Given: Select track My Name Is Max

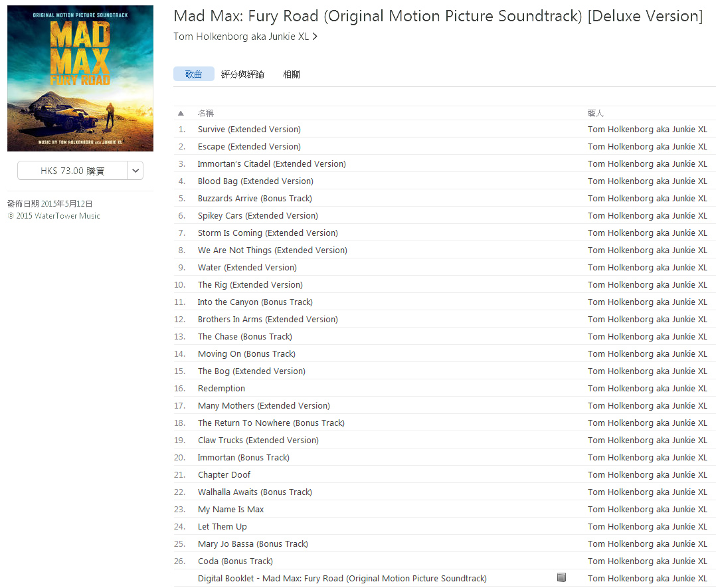Looking at the screenshot, I should coord(445,510).
